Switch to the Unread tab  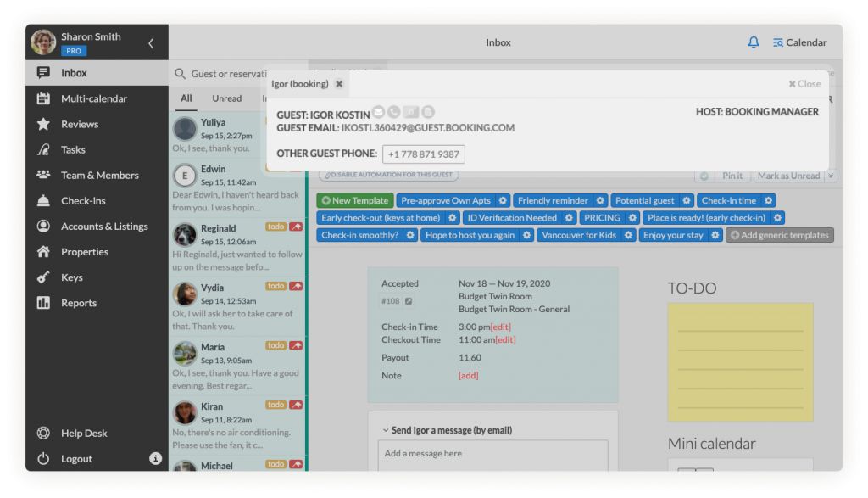(226, 98)
